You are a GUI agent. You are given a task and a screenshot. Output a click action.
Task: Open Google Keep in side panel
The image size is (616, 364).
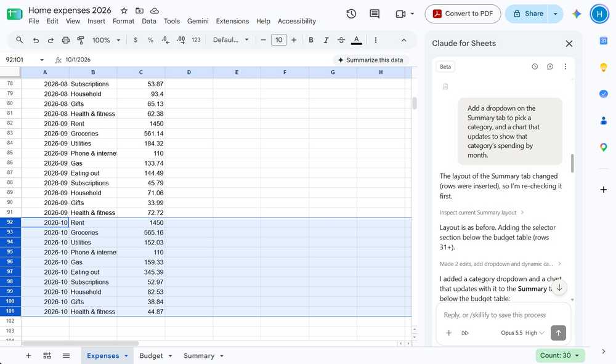click(x=604, y=67)
